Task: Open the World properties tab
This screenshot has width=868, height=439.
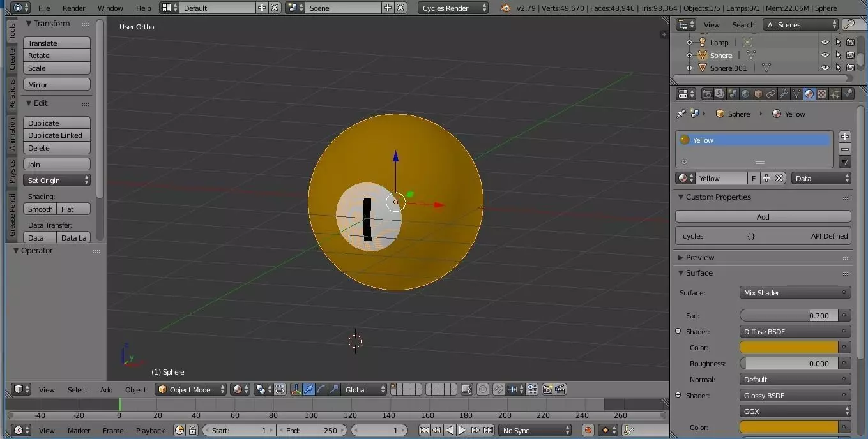Action: tap(745, 94)
